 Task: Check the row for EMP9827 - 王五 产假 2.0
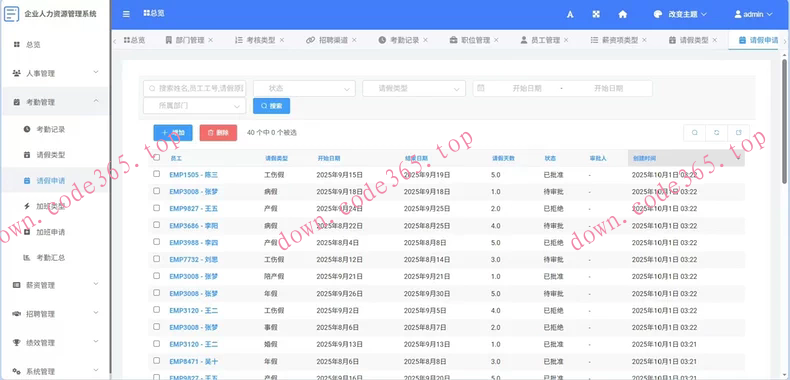pos(157,208)
